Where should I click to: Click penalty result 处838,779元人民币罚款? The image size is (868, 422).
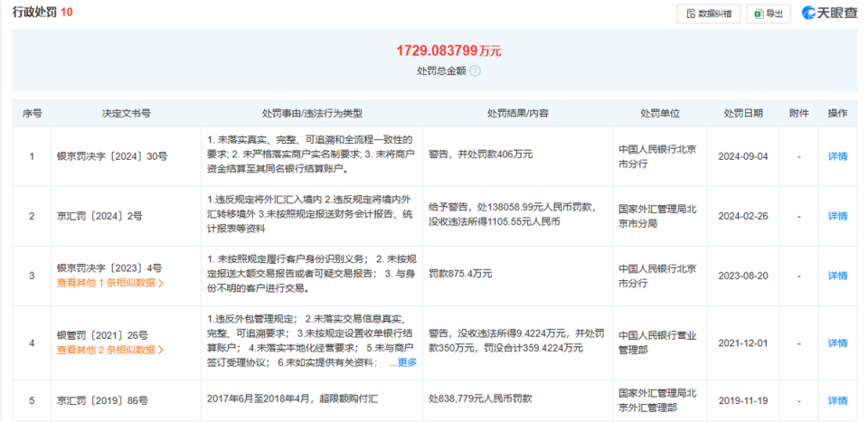coord(480,399)
